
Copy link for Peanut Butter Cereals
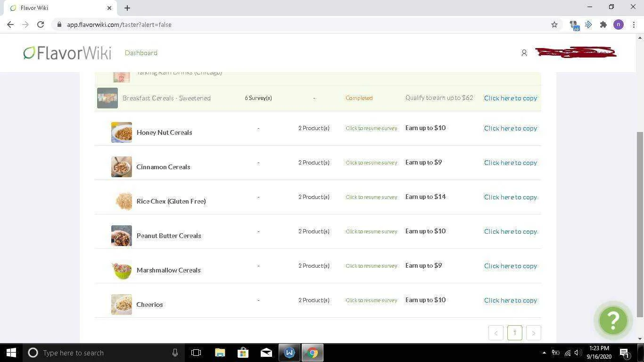point(511,231)
